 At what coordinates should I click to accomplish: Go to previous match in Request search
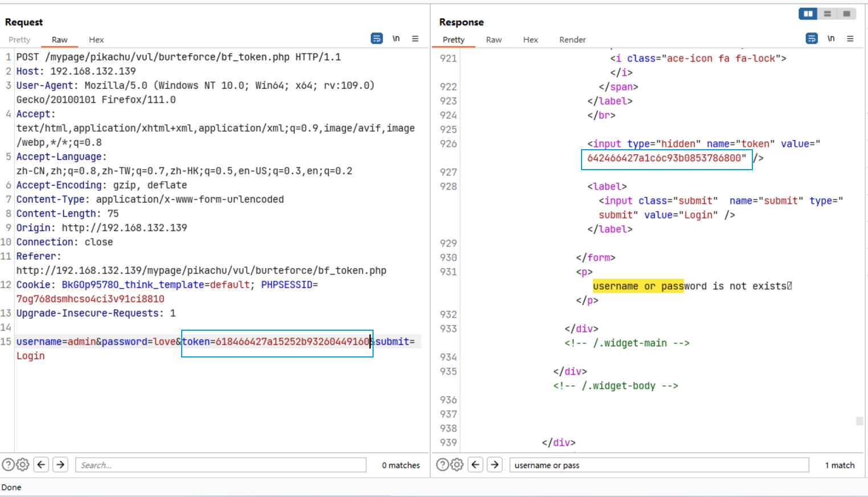tap(41, 465)
